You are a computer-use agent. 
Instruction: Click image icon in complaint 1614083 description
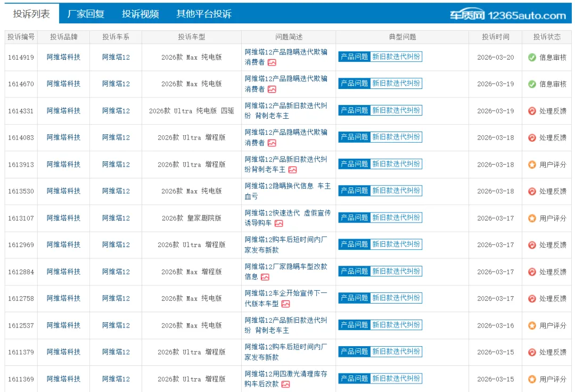point(272,143)
